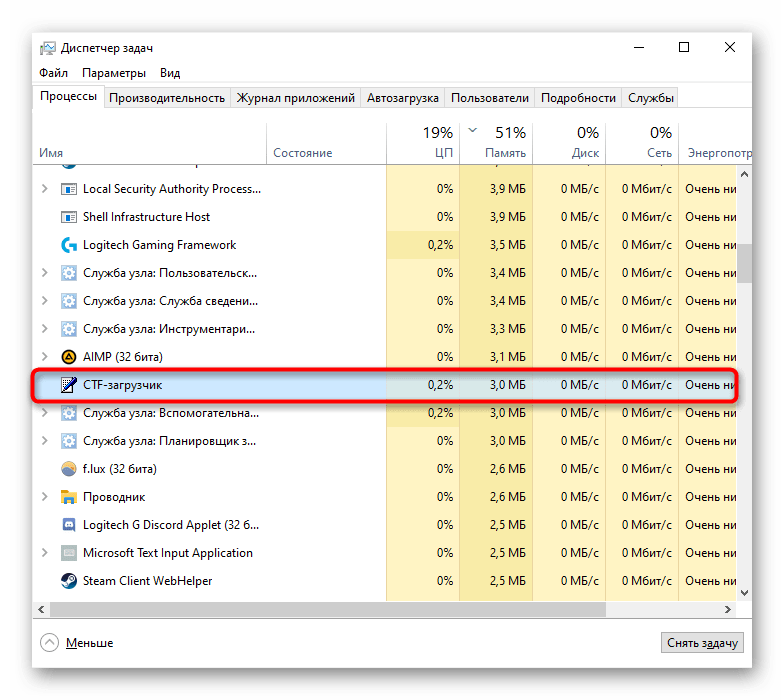Click gear icon of Служба узла: Инструментари…
The width and height of the screenshot is (784, 700).
click(x=68, y=329)
